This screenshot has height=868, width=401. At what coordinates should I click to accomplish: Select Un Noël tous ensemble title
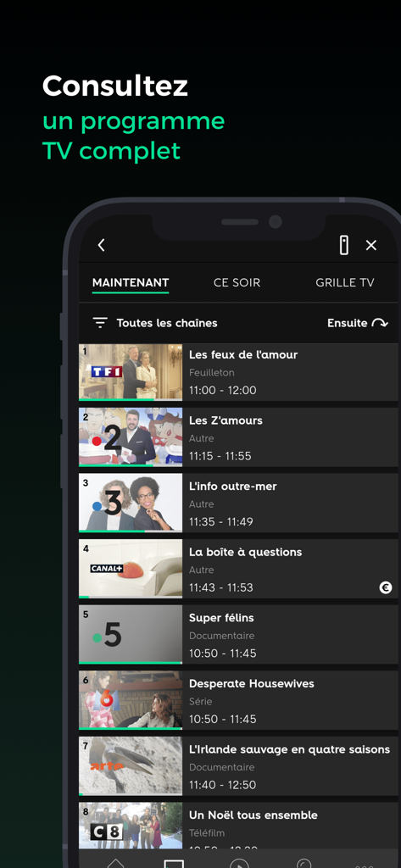pyautogui.click(x=253, y=815)
